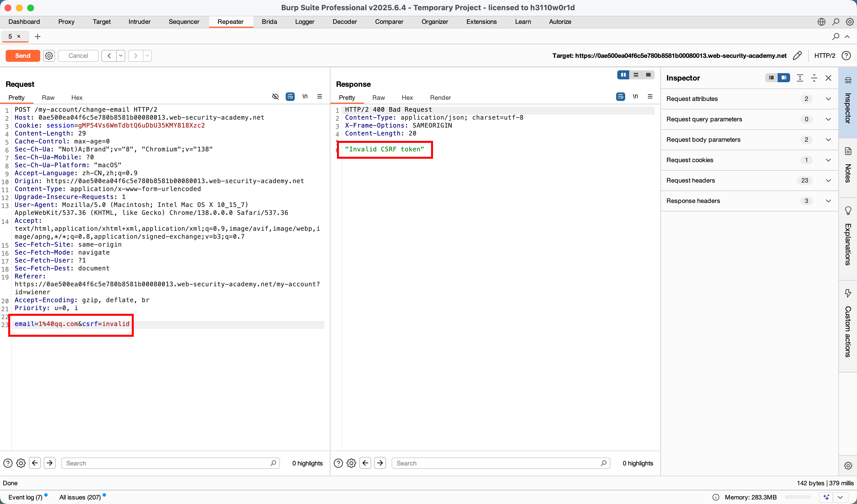
Task: Open Response panel hamburger options menu
Action: click(650, 97)
